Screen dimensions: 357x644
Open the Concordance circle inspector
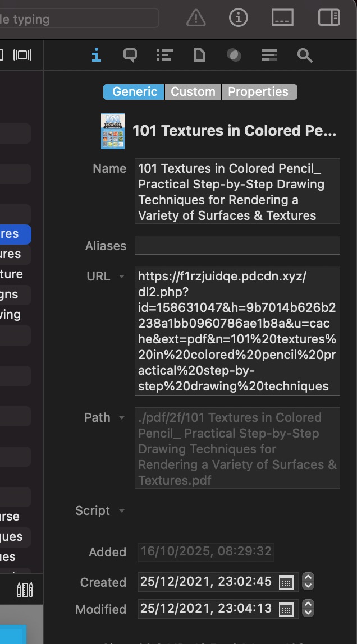234,55
